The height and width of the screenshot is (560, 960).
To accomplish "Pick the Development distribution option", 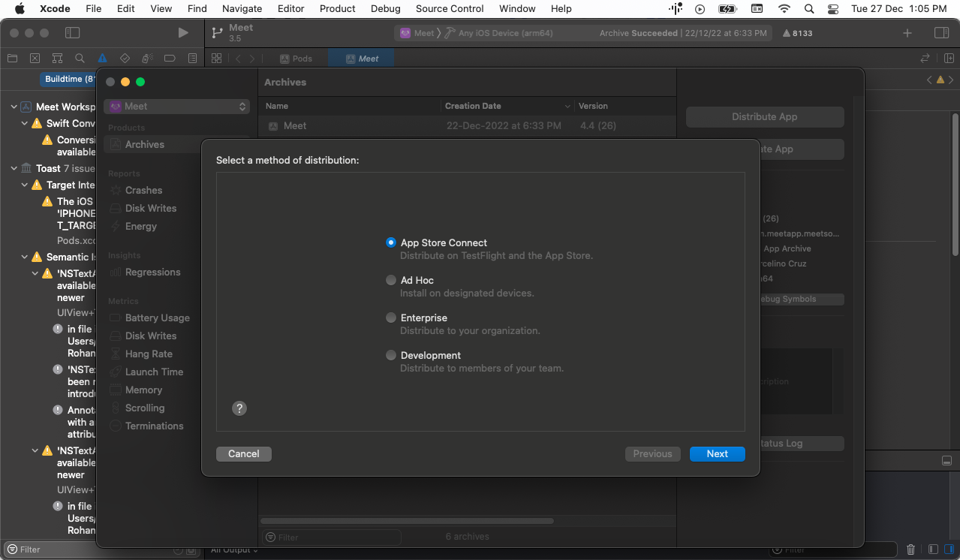I will tap(390, 355).
